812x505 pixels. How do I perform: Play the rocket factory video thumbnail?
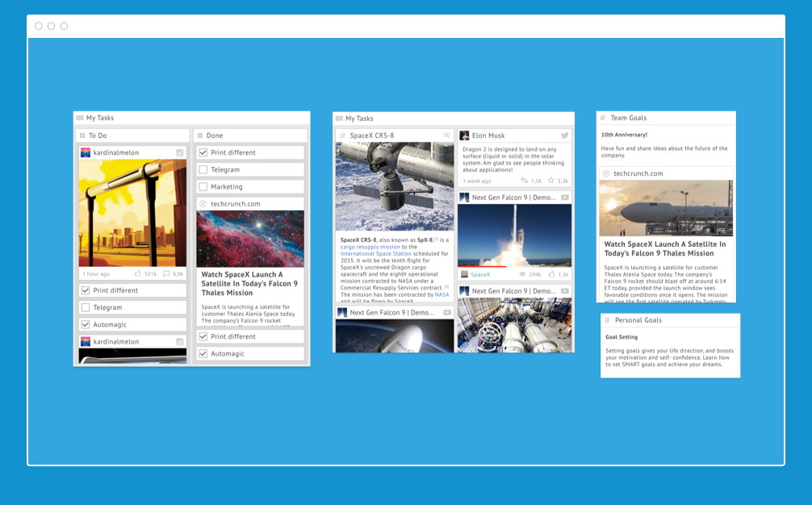pyautogui.click(x=515, y=325)
